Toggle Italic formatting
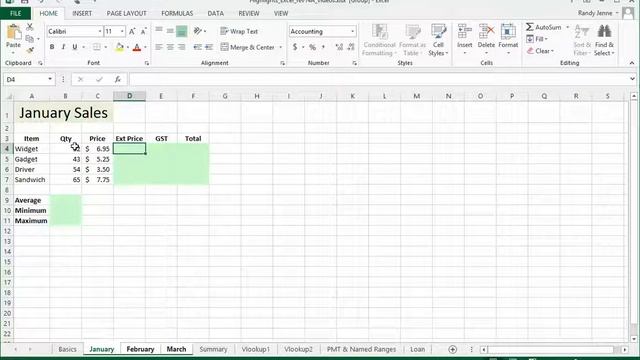 coord(63,47)
